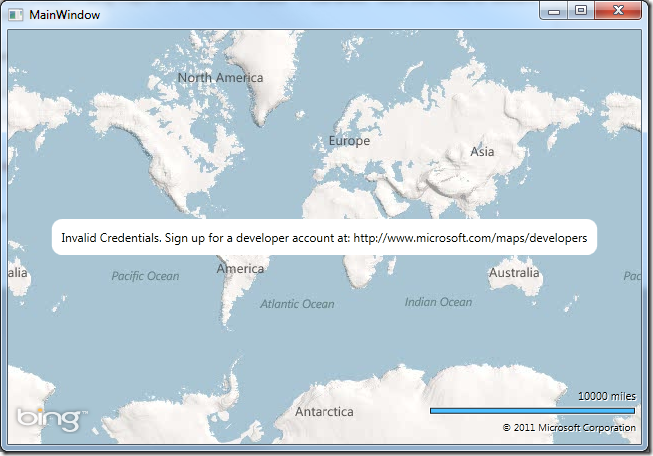The image size is (653, 456).
Task: Click the Indian Ocean label
Action: (439, 302)
